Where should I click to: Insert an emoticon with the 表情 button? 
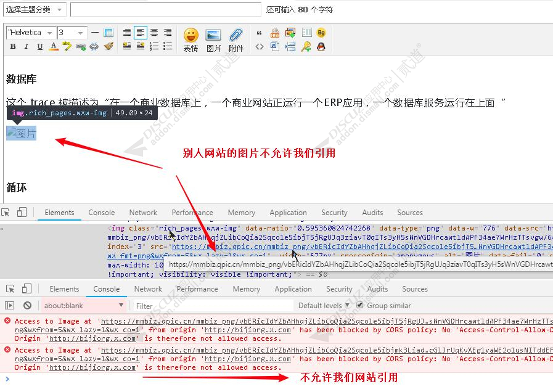point(190,39)
